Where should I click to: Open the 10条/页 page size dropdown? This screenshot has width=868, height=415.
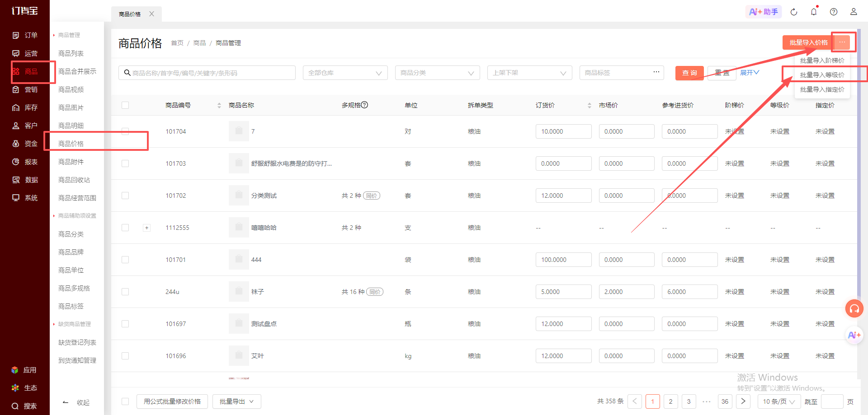779,401
